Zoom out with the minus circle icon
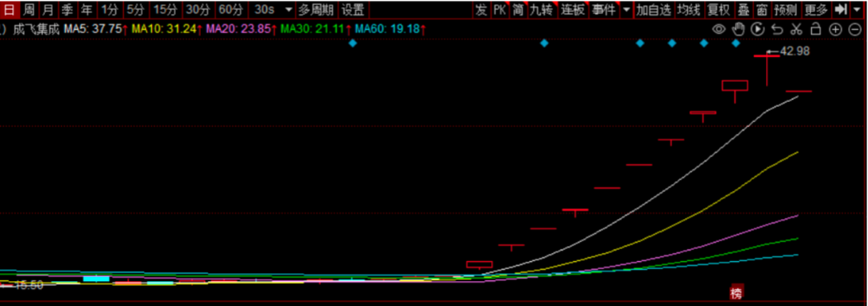Screen dimensions: 868x306 [x=854, y=30]
